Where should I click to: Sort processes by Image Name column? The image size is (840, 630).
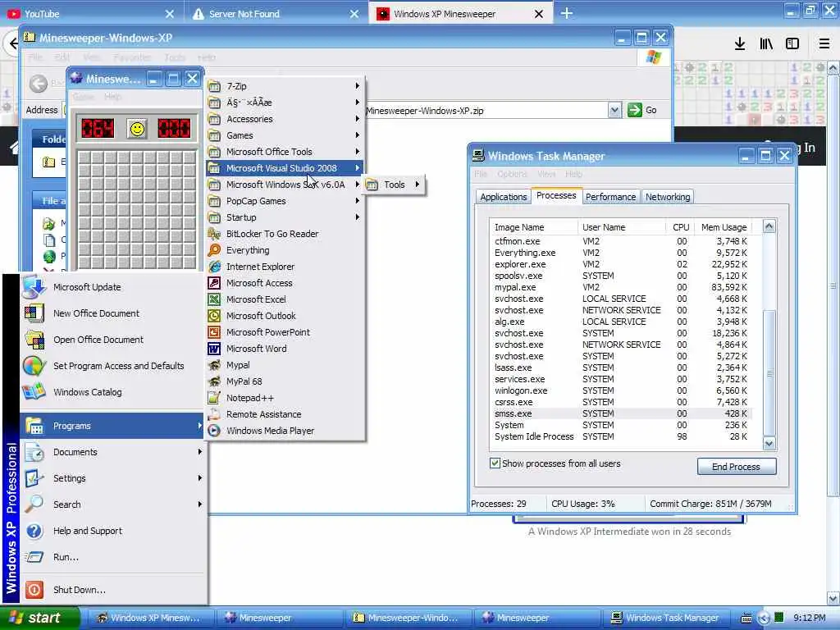pyautogui.click(x=533, y=228)
